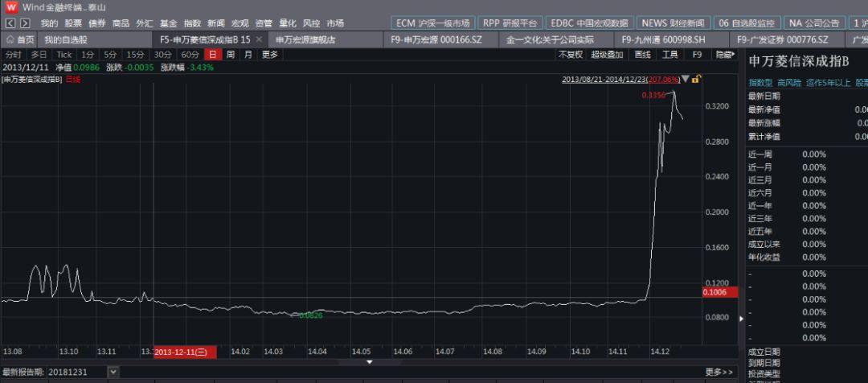Click the 更多>> link at bottom right

pyautogui.click(x=719, y=372)
